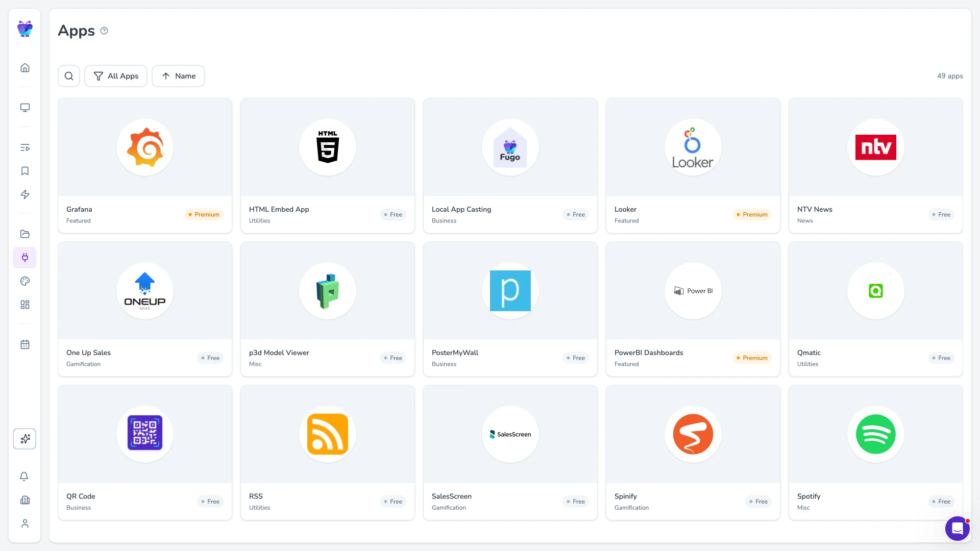Click the Premium badge on Grafana

click(204, 215)
